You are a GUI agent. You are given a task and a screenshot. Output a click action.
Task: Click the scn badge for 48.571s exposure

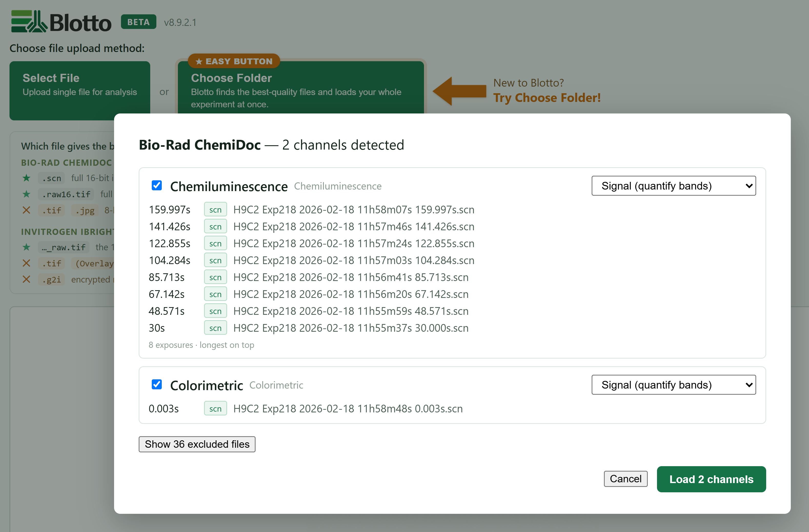pos(215,311)
